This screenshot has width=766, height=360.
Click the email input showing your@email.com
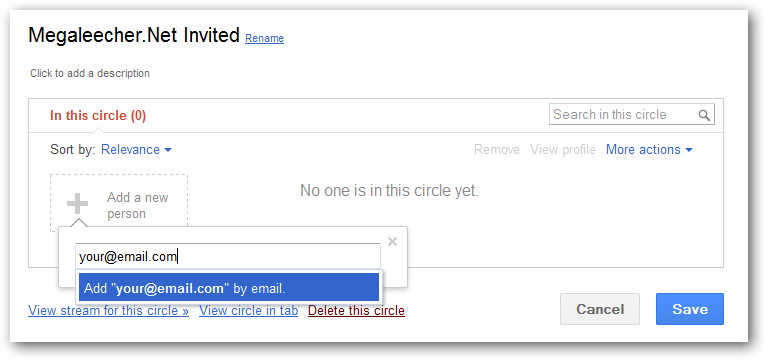pyautogui.click(x=228, y=256)
